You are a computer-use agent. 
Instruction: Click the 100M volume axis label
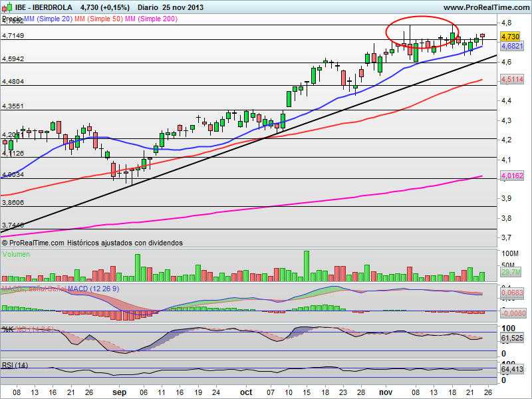click(x=510, y=253)
